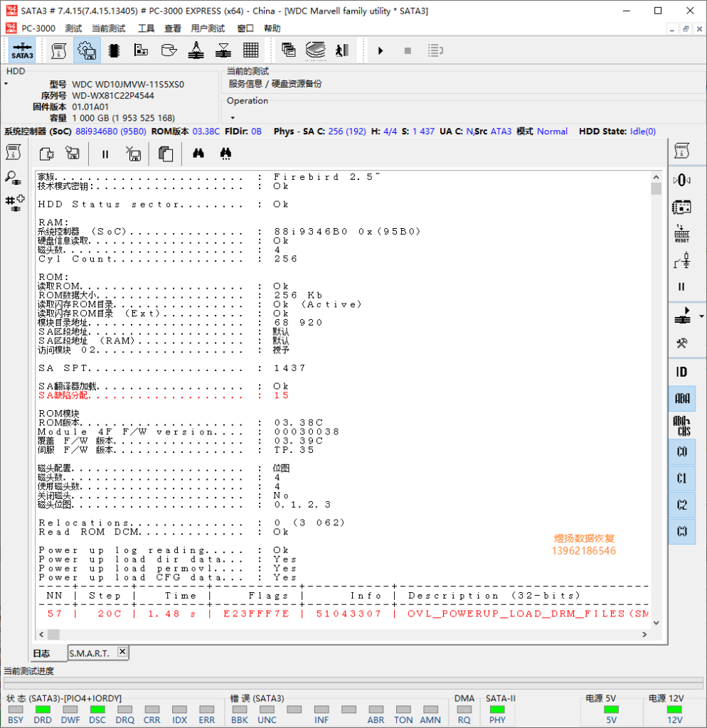Open the 窗口 menu
This screenshot has width=707, height=728.
tap(245, 28)
